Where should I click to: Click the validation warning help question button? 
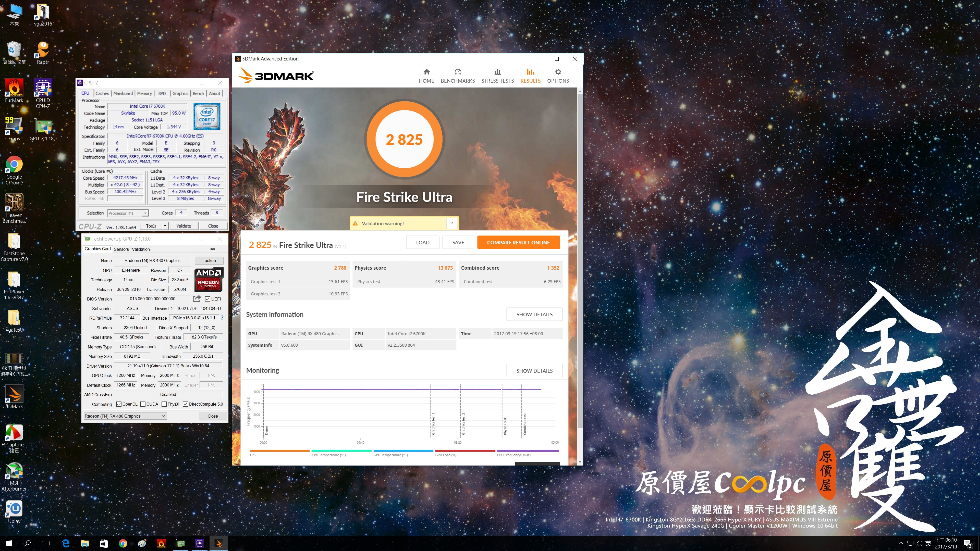click(x=451, y=223)
